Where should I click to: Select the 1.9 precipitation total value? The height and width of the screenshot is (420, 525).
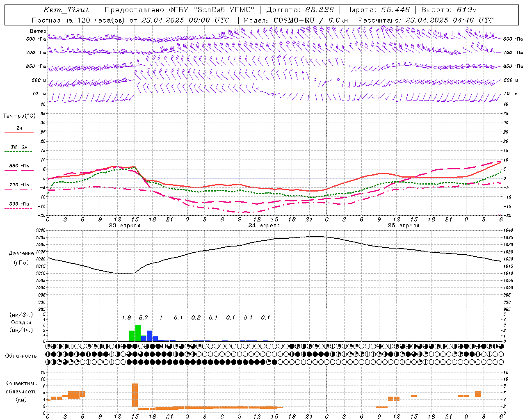[126, 317]
